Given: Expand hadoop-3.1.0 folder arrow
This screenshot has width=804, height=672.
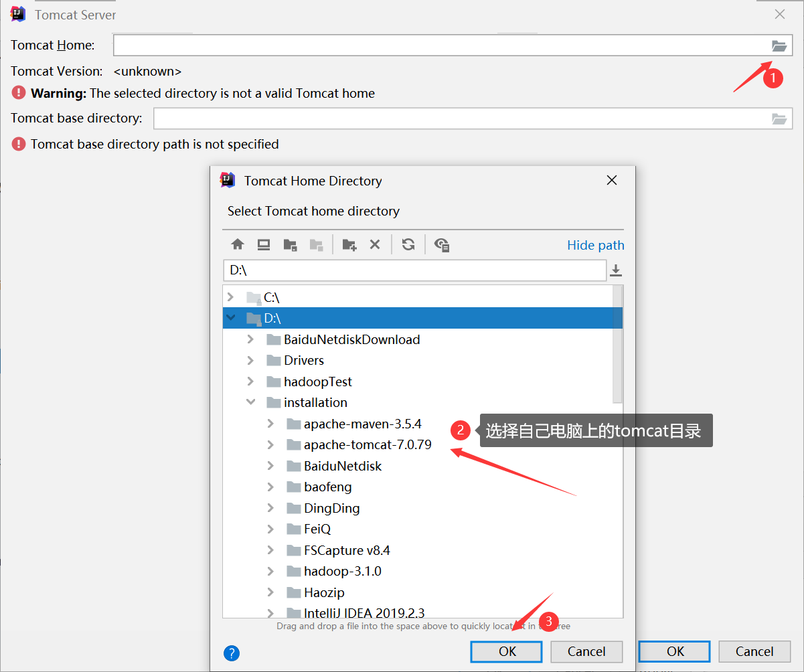Looking at the screenshot, I should (x=270, y=571).
